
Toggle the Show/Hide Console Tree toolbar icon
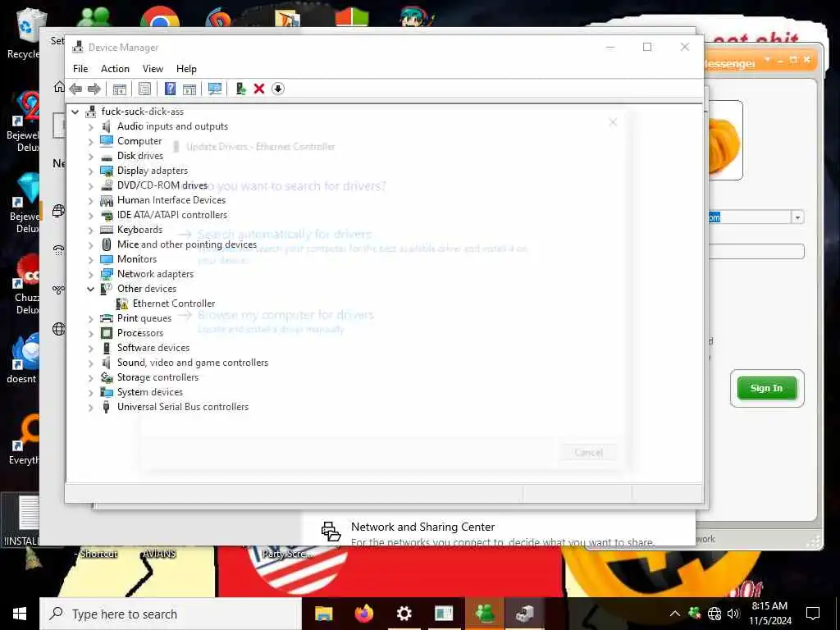(x=120, y=89)
